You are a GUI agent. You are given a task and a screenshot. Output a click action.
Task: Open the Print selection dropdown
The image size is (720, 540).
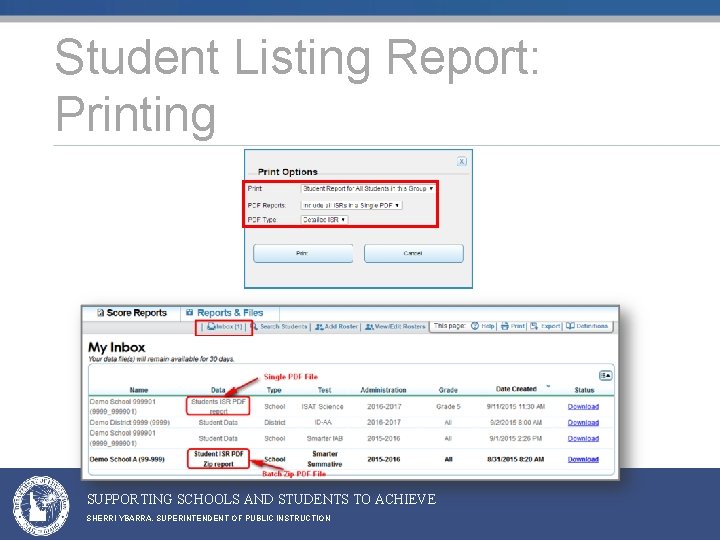[x=367, y=189]
